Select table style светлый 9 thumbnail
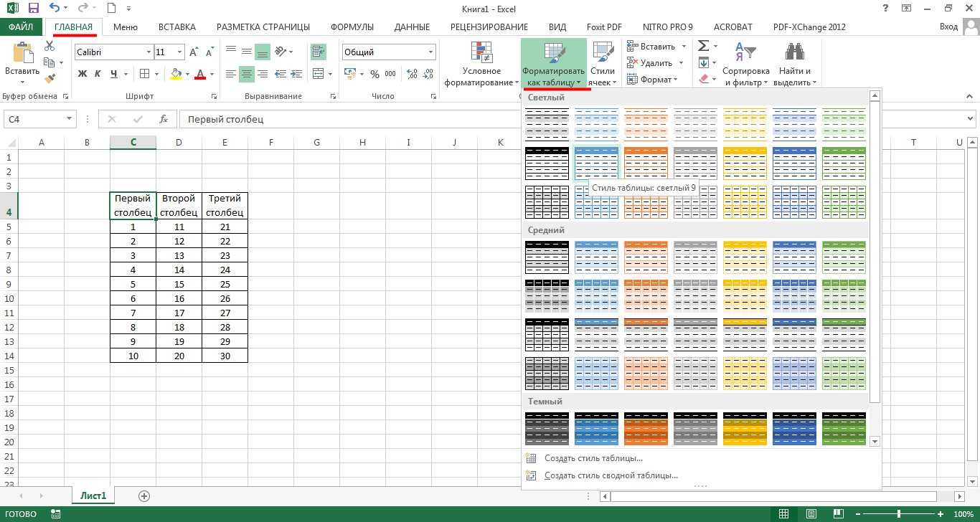The height and width of the screenshot is (522, 980). coord(596,163)
